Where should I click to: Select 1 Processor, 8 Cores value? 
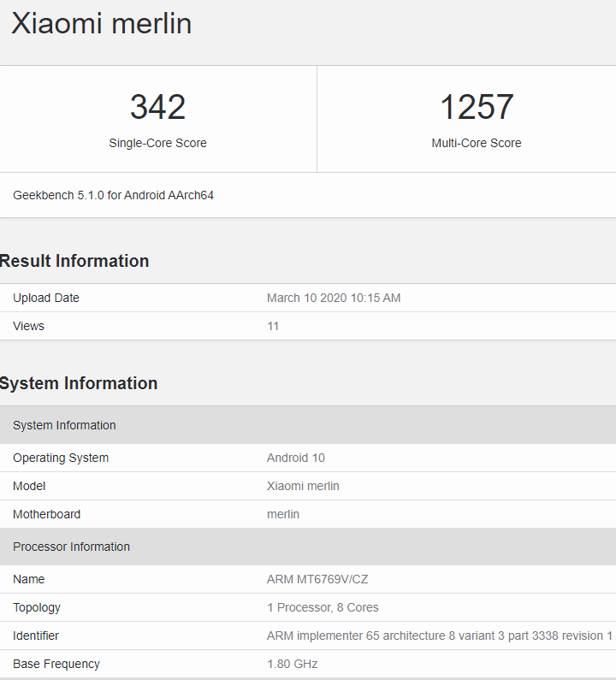tap(323, 607)
